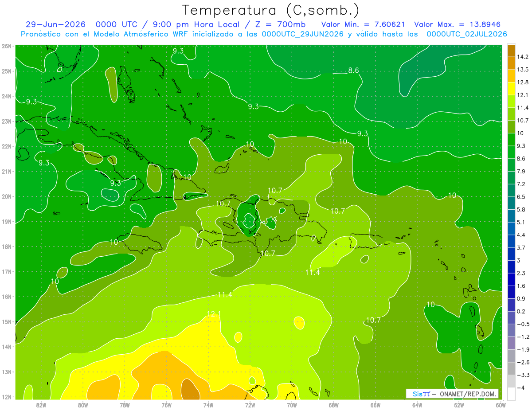
Task: Click the -1.9 colorbar label
Action: (x=523, y=350)
